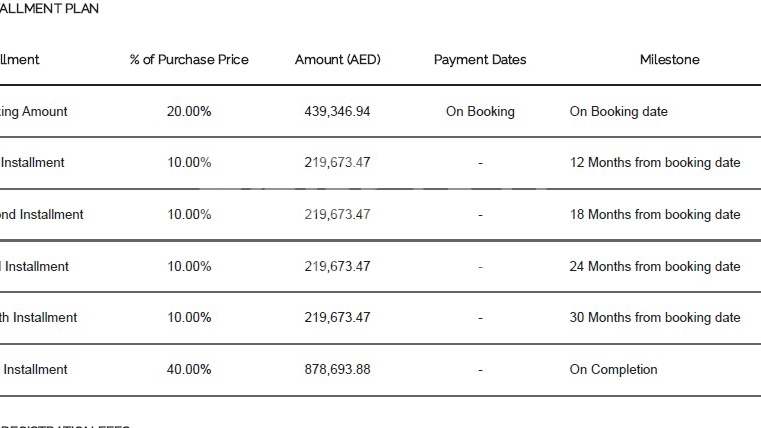Viewport: 761px width, 428px height.
Task: Click the "On Booking" payment date cell
Action: [x=480, y=112]
